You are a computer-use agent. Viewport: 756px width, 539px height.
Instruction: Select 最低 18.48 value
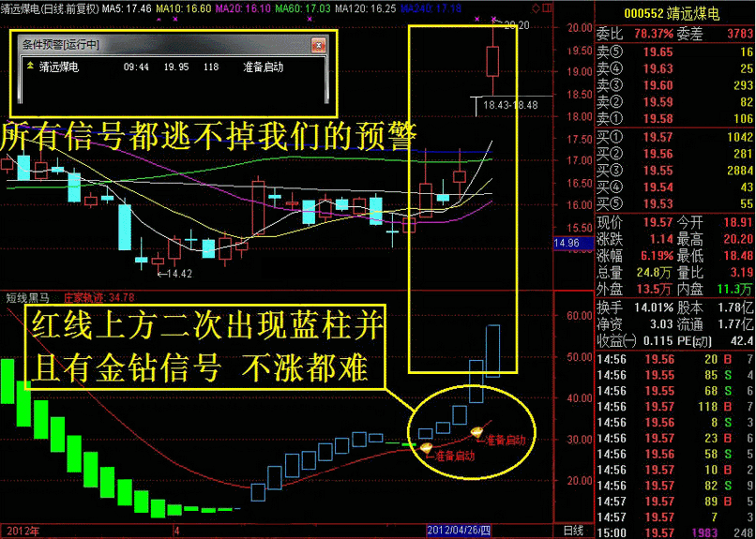click(738, 255)
